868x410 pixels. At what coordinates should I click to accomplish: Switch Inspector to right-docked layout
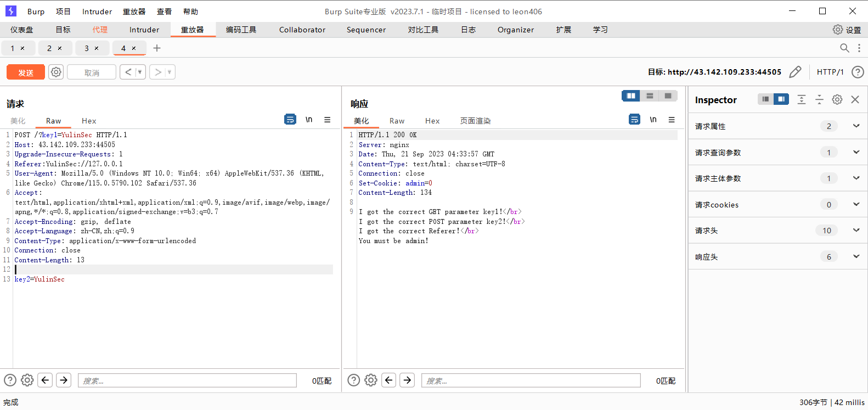[x=781, y=99]
